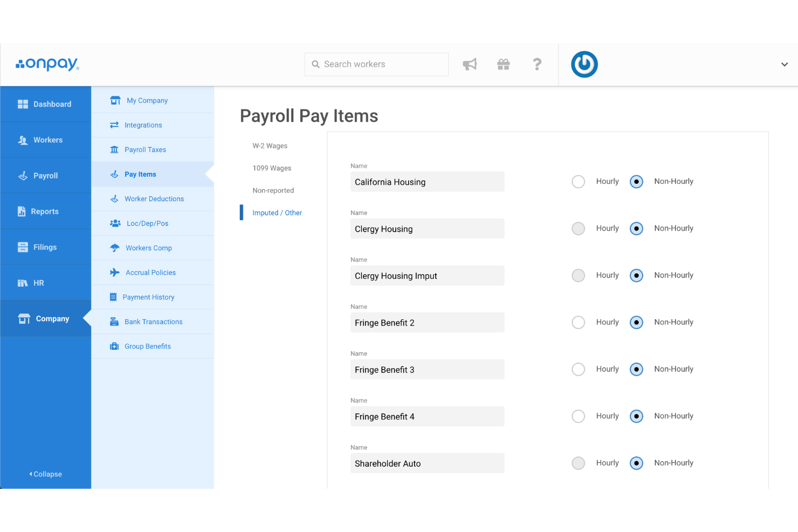Go to Workers section
This screenshot has height=532, width=798.
48,140
